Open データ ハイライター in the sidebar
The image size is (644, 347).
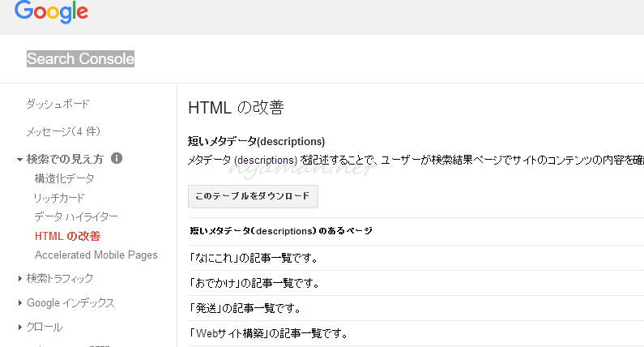coord(76,216)
